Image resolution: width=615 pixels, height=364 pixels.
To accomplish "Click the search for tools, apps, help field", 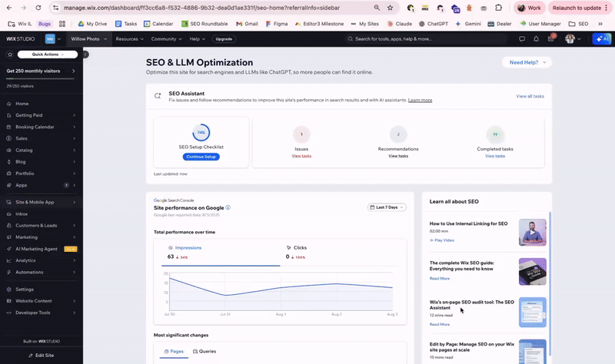I will [426, 39].
